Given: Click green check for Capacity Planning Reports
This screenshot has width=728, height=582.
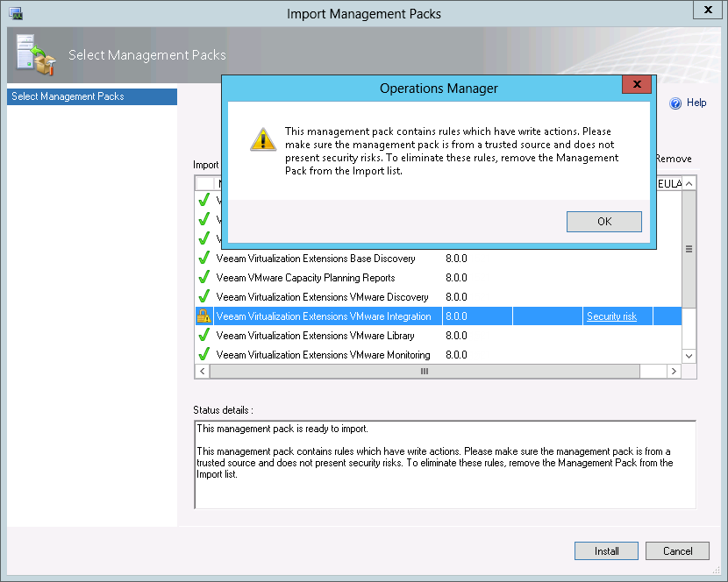Looking at the screenshot, I should pyautogui.click(x=203, y=278).
